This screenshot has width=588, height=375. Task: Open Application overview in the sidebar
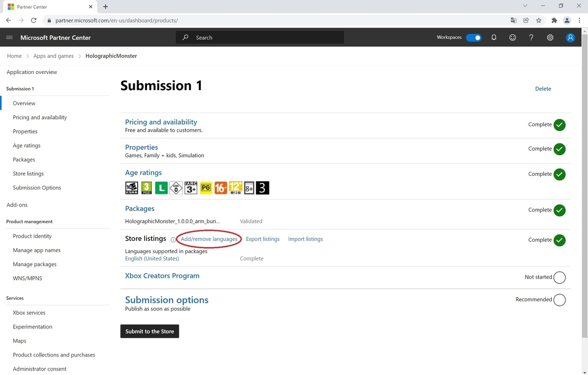point(32,72)
